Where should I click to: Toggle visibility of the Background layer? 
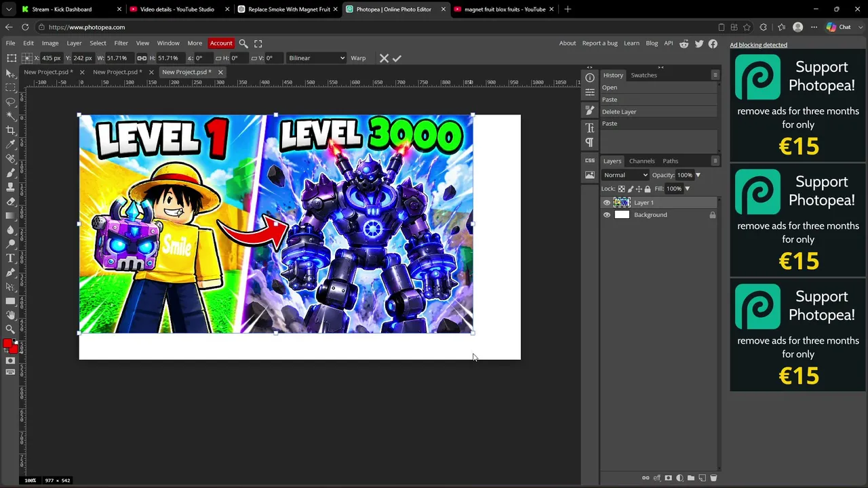point(607,215)
